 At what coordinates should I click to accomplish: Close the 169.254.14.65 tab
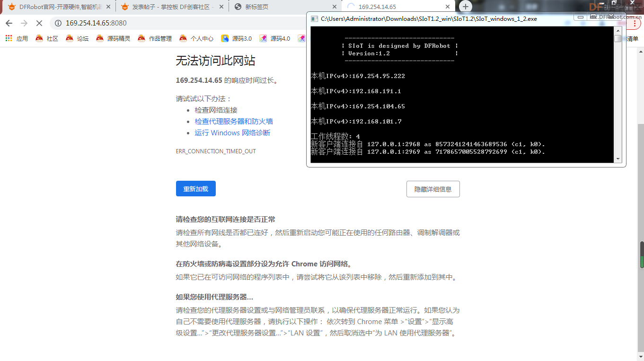click(x=447, y=7)
